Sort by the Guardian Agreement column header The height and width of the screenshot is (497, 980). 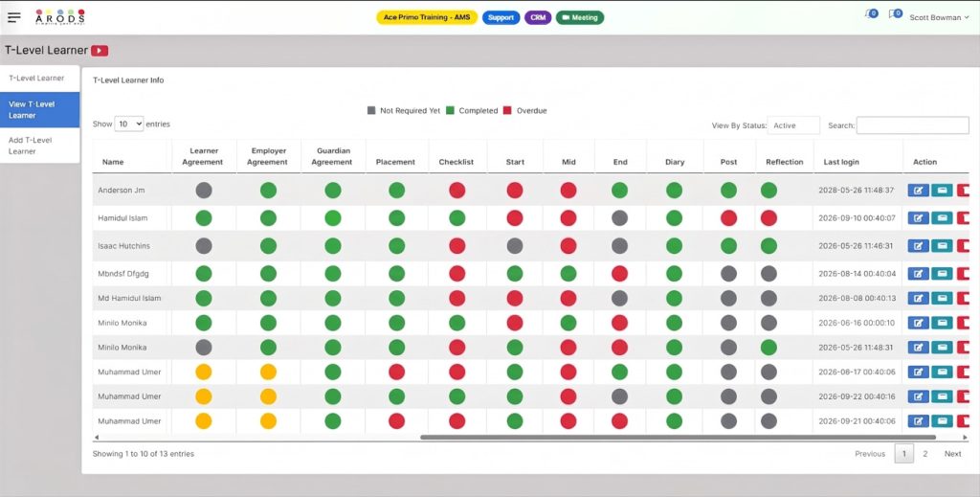pos(332,156)
